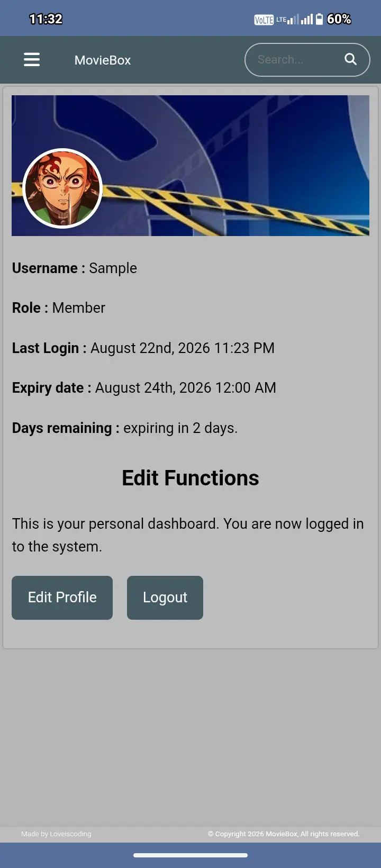Click the Made by Loveiscoding footer text
The height and width of the screenshot is (868, 381).
(56, 834)
